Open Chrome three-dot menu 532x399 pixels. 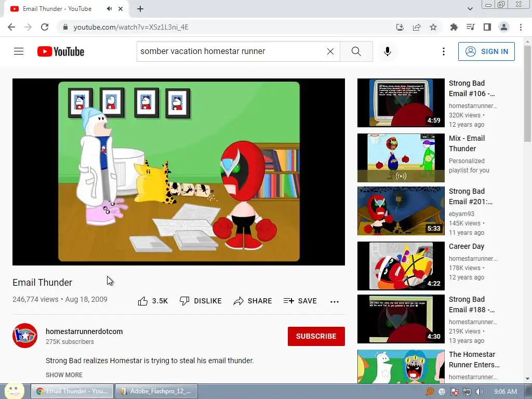[x=521, y=27]
